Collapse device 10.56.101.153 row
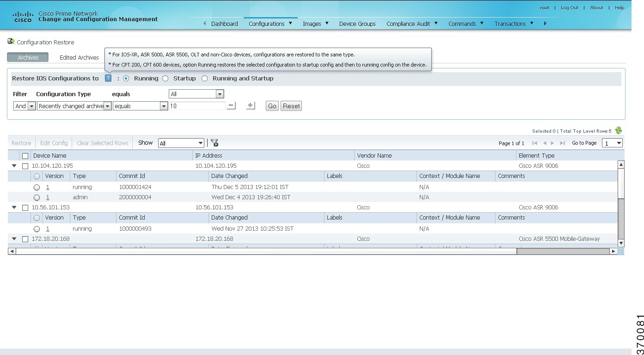644x355 pixels. click(14, 208)
